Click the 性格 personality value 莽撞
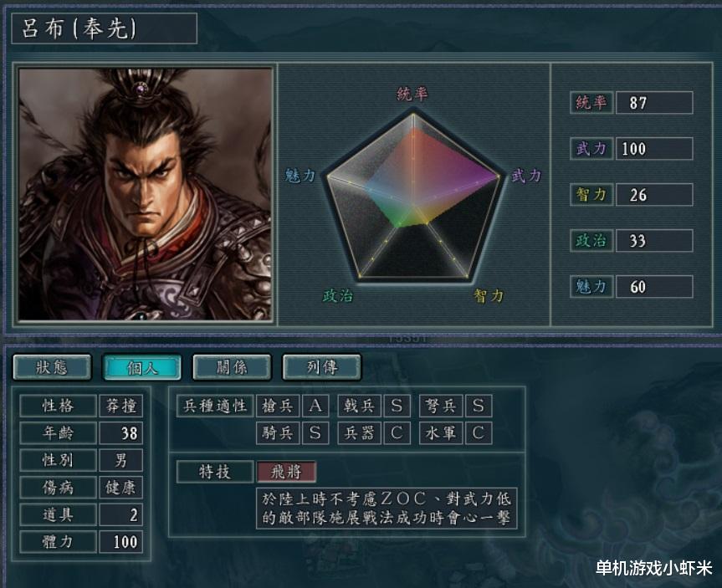Image resolution: width=722 pixels, height=588 pixels. point(120,406)
